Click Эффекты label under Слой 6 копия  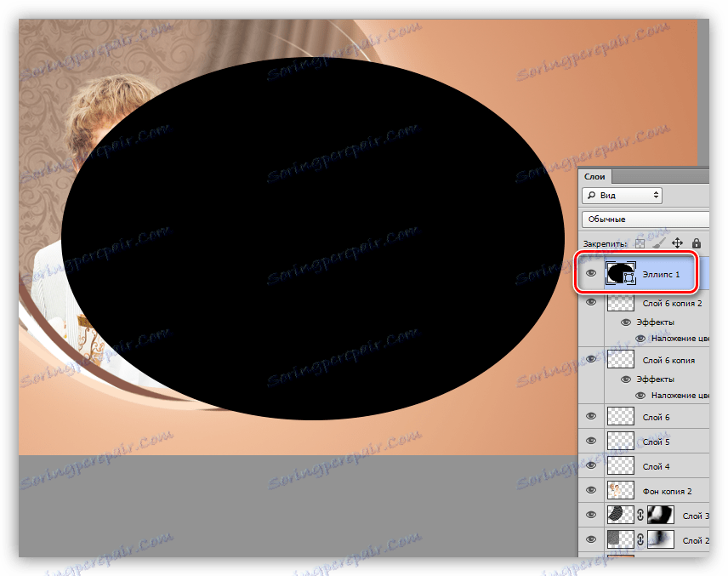[x=655, y=379]
